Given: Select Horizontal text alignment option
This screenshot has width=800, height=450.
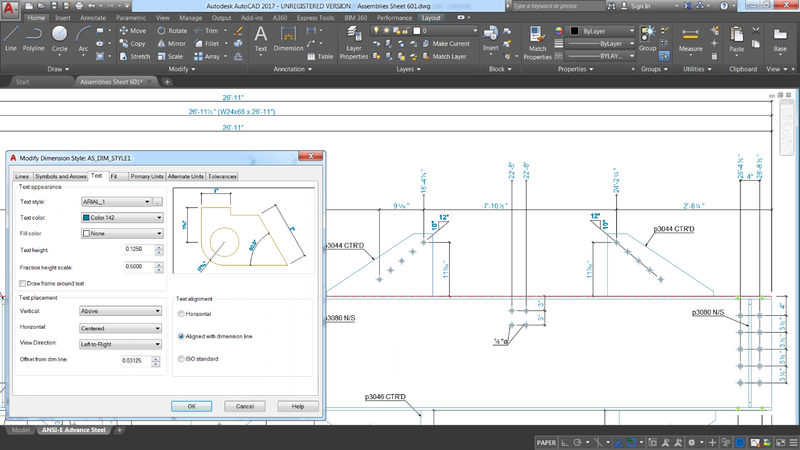Looking at the screenshot, I should [x=181, y=314].
